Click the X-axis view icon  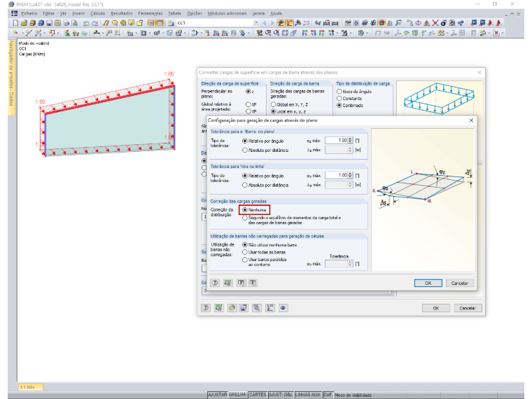coord(305,33)
